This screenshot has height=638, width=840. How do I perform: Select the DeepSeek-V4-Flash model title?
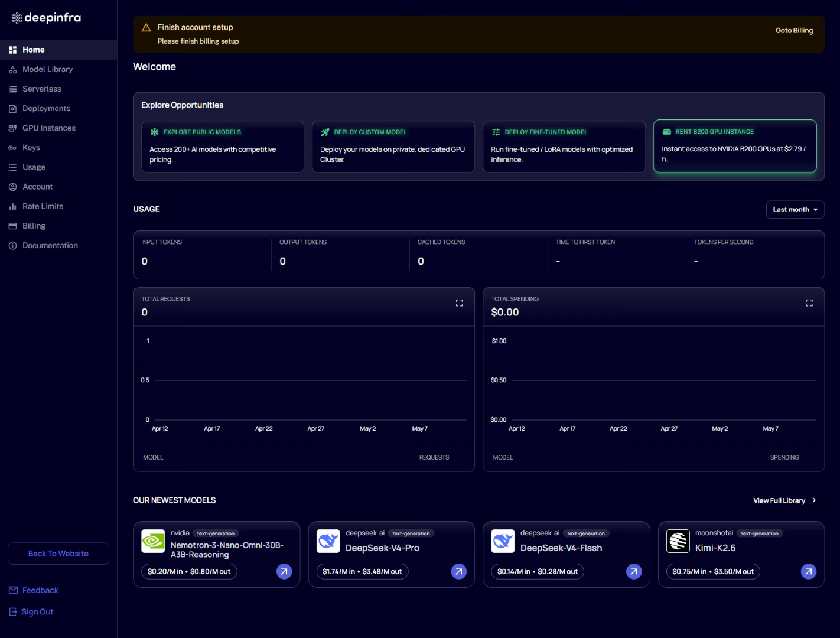561,548
